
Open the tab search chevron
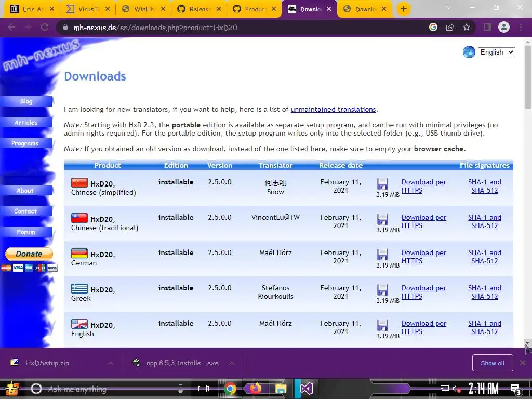(x=448, y=7)
